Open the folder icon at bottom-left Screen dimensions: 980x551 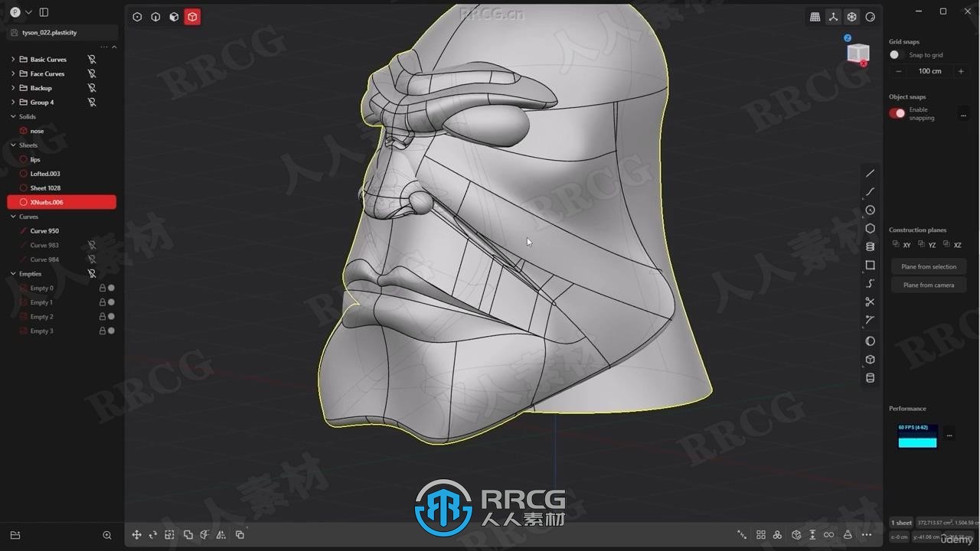[15, 536]
